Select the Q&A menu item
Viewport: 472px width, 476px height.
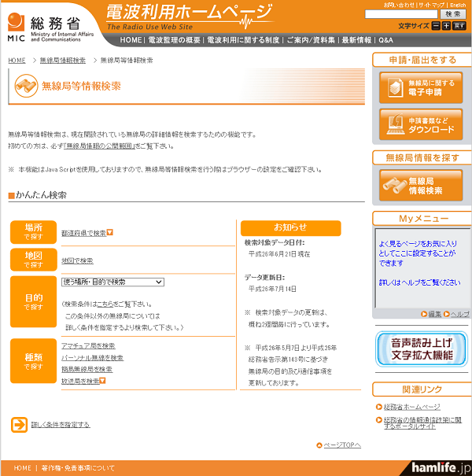(x=385, y=39)
